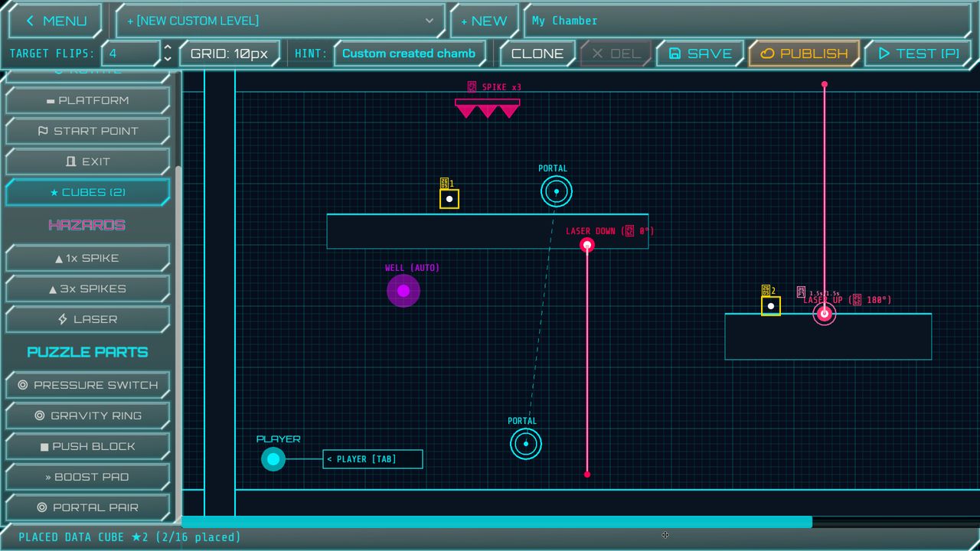Click the Hint text field

(410, 54)
